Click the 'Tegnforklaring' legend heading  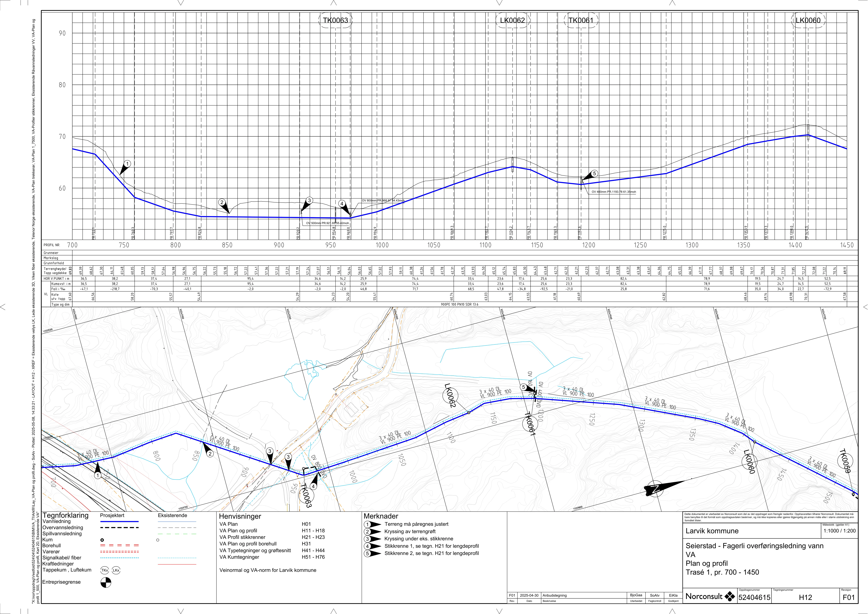coord(65,515)
